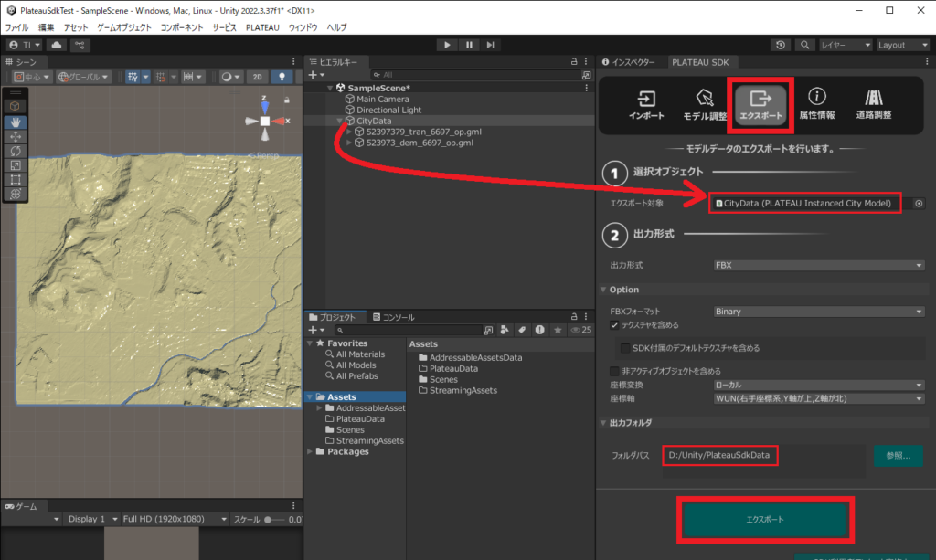Screen dimensions: 936x560
Task: Open the Layout dropdown
Action: coord(902,45)
